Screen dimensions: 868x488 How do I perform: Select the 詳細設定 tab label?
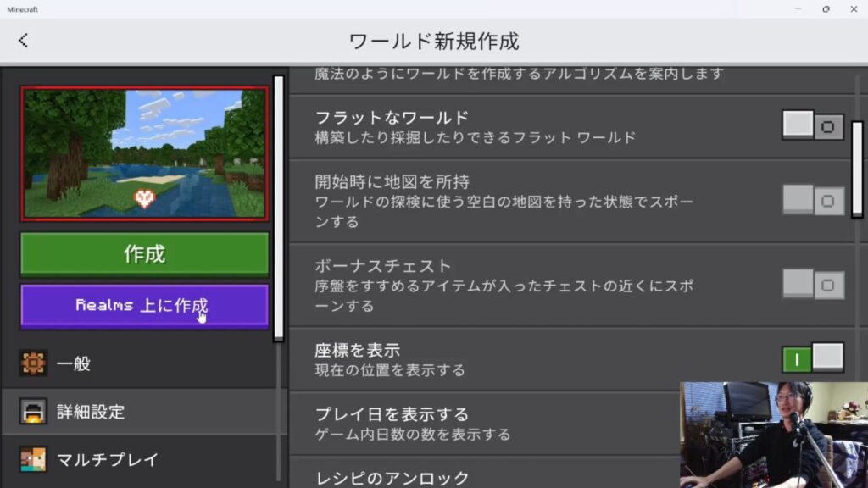pos(91,413)
